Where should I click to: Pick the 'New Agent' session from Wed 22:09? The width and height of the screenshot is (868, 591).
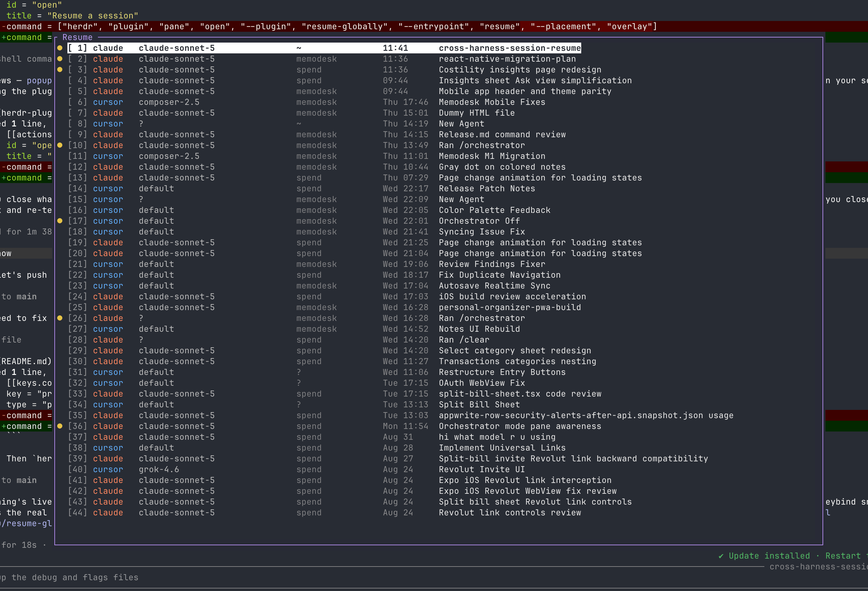(276, 200)
